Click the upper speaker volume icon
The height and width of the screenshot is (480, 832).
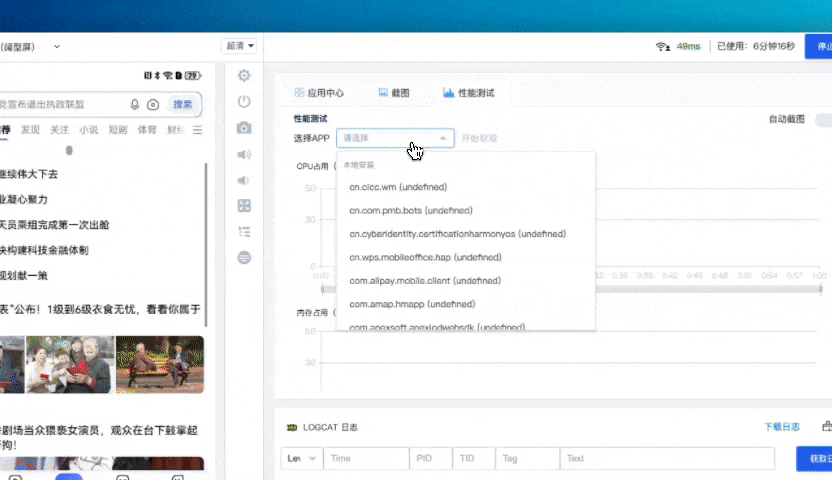click(244, 154)
